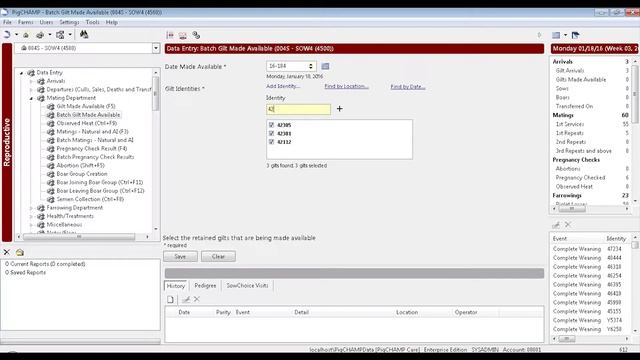This screenshot has height=360, width=640.
Task: Select Batch Pregnancy Check Results in the tree
Action: click(x=95, y=157)
